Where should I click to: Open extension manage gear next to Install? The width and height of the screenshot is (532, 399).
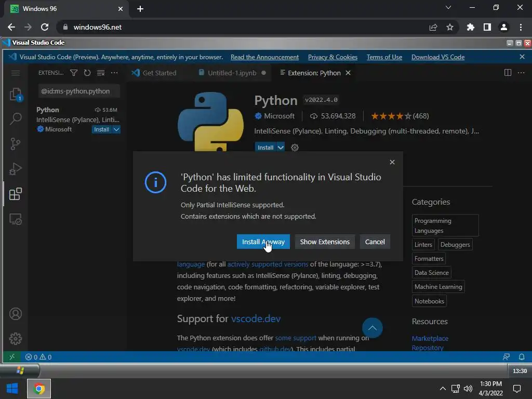tap(295, 148)
